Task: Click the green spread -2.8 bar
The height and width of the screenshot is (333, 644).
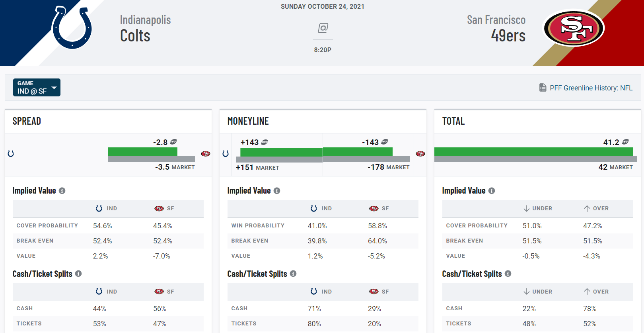Action: tap(142, 152)
